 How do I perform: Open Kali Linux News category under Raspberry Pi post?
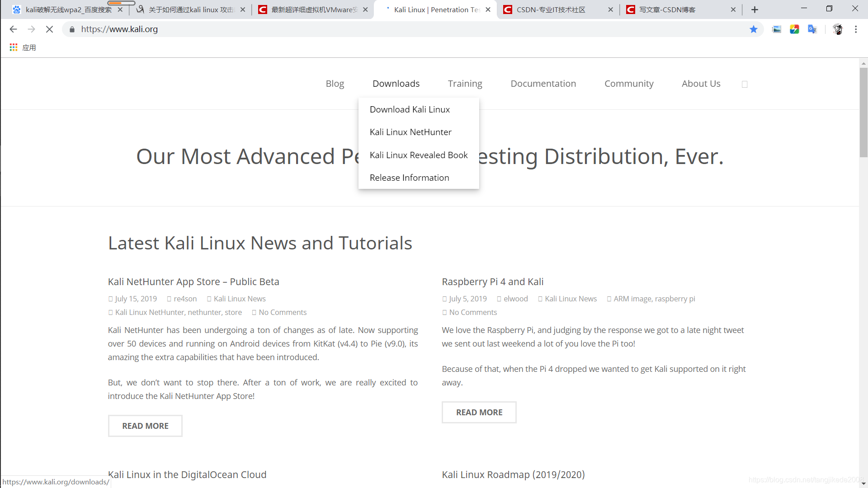[571, 299]
